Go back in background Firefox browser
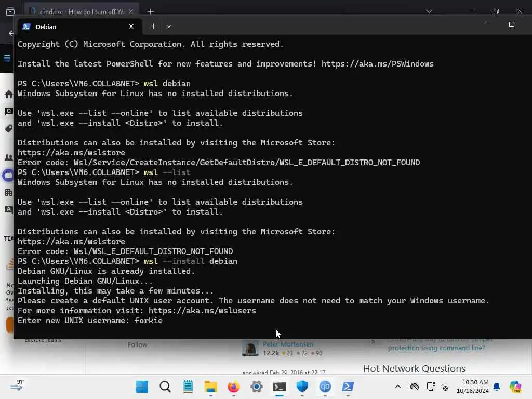 10,33
